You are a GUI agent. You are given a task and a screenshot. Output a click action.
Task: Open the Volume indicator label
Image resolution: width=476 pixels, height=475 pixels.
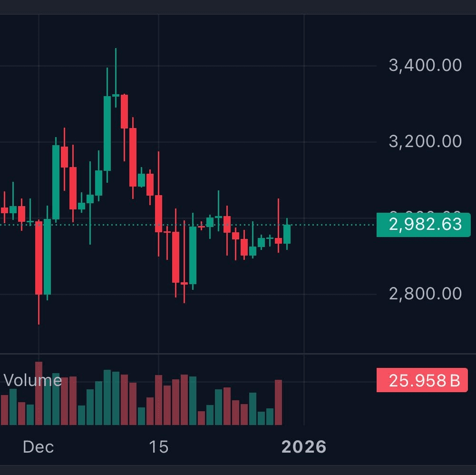click(32, 380)
